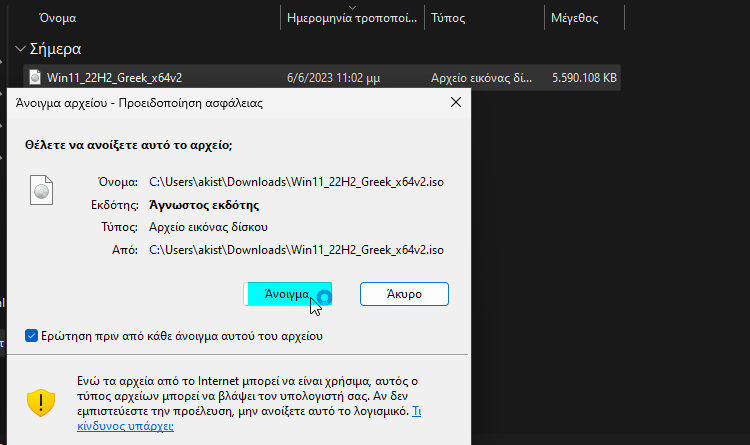
Task: Click the yellow warning shield icon
Action: (41, 401)
